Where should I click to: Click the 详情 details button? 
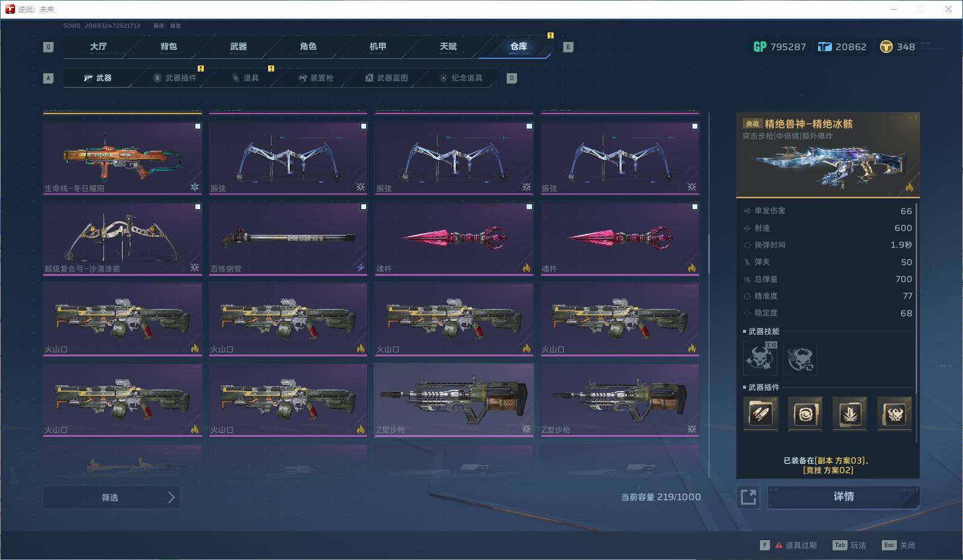843,497
